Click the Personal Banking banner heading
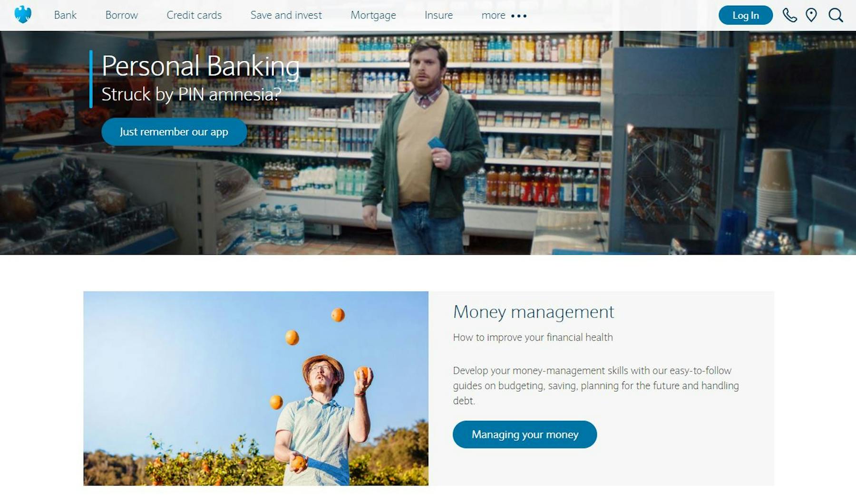The height and width of the screenshot is (504, 856). tap(200, 66)
